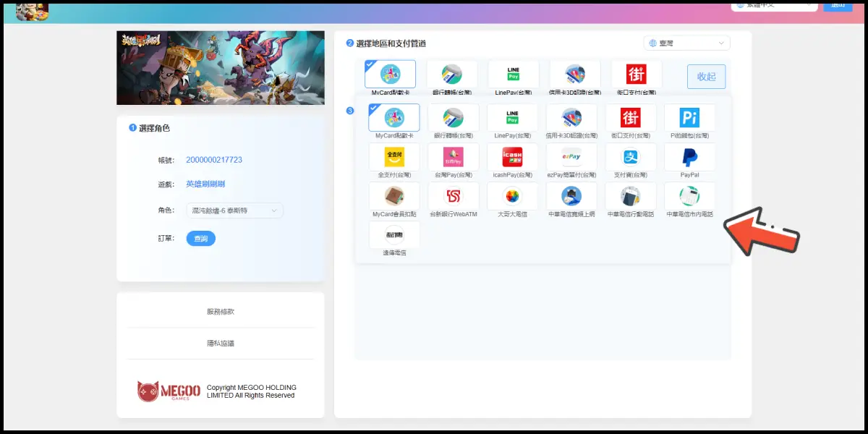Click the 英雄刷刷刷 game banner image
Viewport: 868px width, 434px height.
coord(221,68)
